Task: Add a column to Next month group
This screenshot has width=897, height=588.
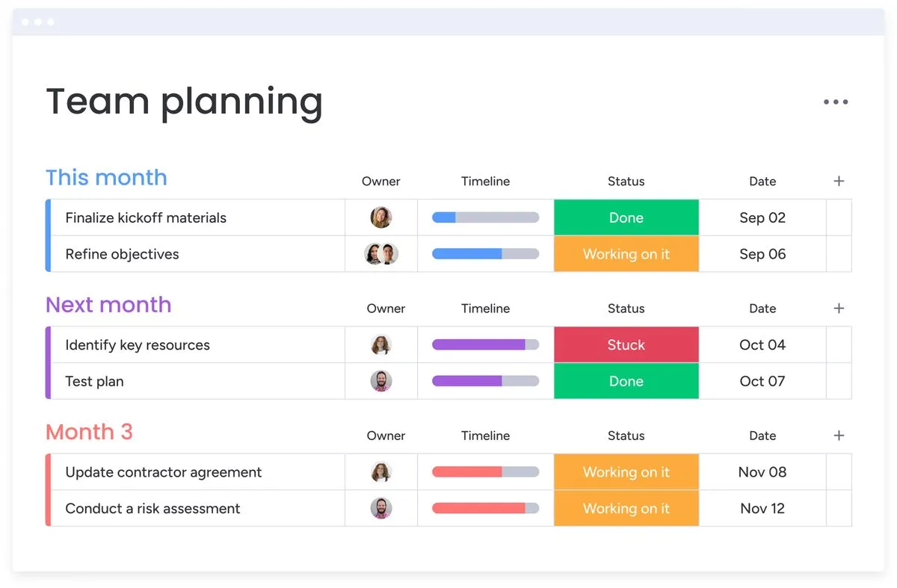Action: tap(839, 308)
